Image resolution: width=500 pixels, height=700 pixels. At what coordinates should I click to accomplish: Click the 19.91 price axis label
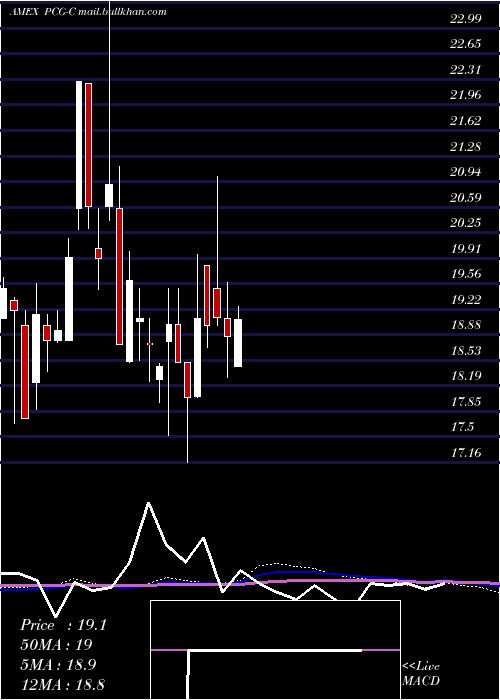tap(466, 248)
